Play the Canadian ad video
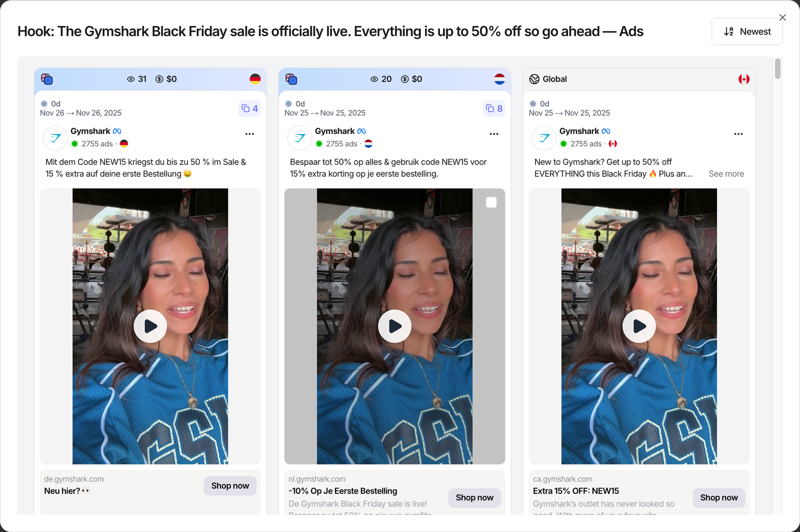800x532 pixels. click(639, 326)
